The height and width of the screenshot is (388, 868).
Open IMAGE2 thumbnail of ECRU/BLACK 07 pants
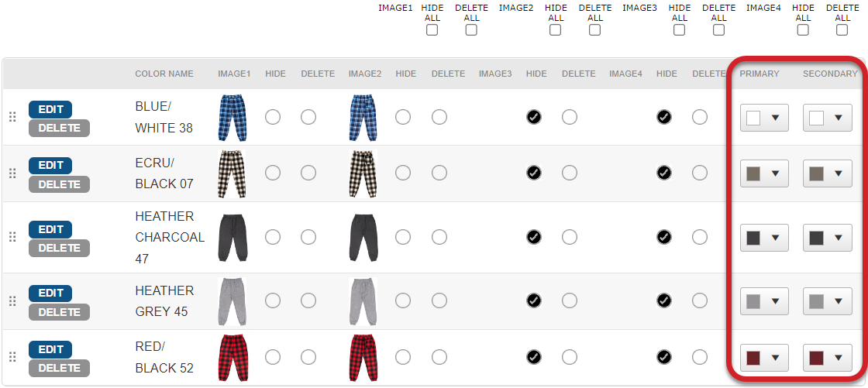click(x=363, y=173)
